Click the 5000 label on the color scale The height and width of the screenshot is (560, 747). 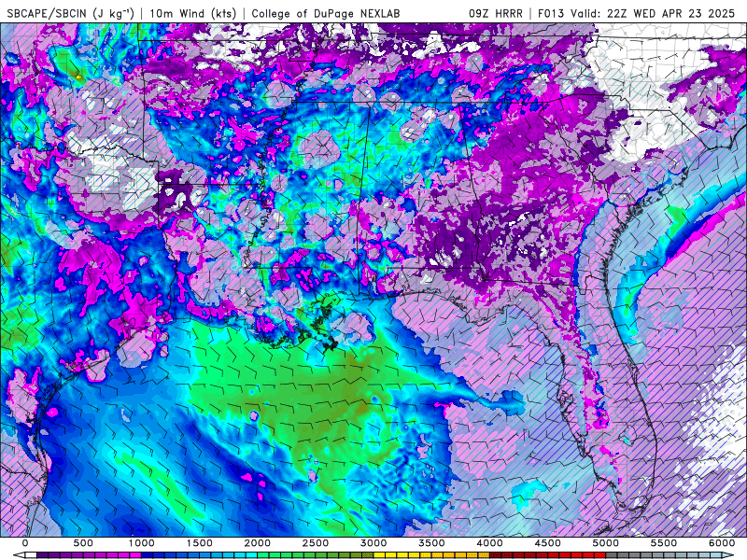pyautogui.click(x=606, y=543)
